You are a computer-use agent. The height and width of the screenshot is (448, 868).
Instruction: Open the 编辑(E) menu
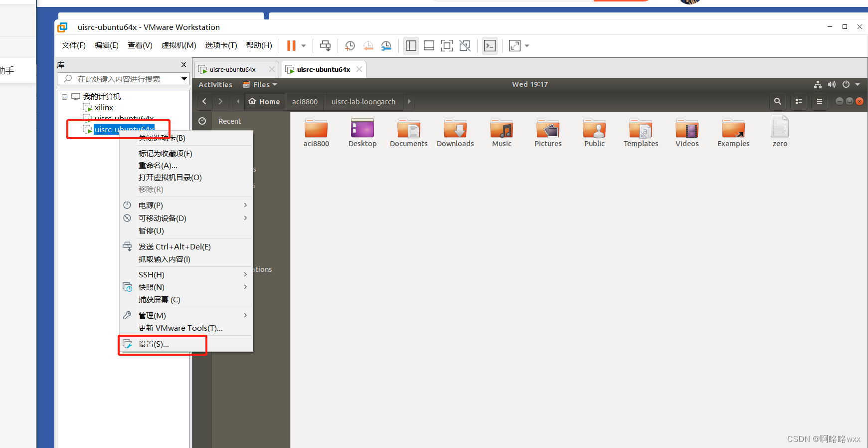coord(107,45)
